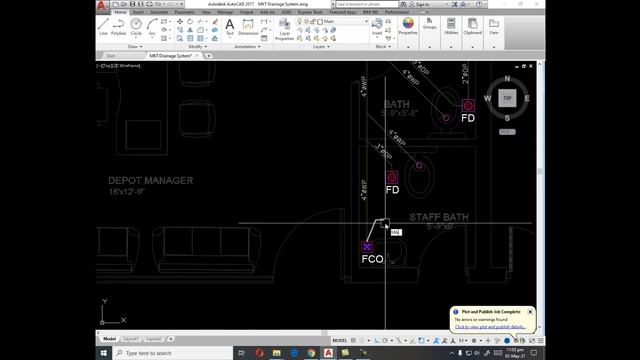The image size is (640, 360).
Task: Open the Groups panel
Action: point(429,24)
